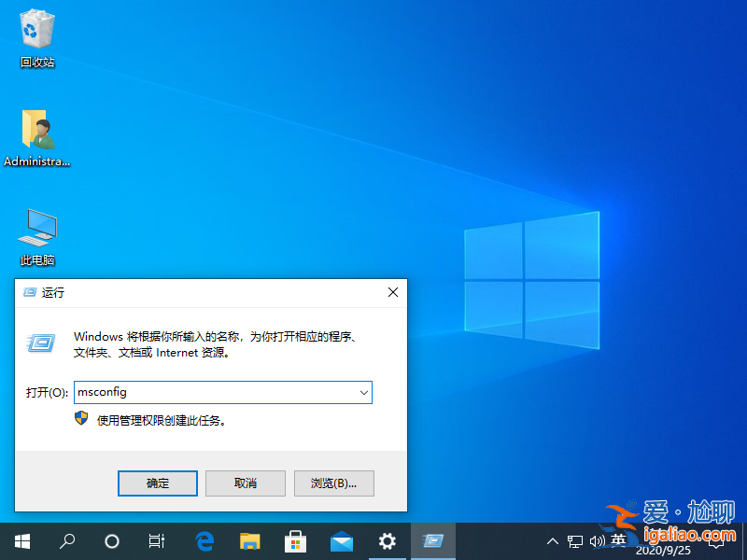Click inside the msconfig text input field
This screenshot has width=747, height=560.
tap(215, 392)
